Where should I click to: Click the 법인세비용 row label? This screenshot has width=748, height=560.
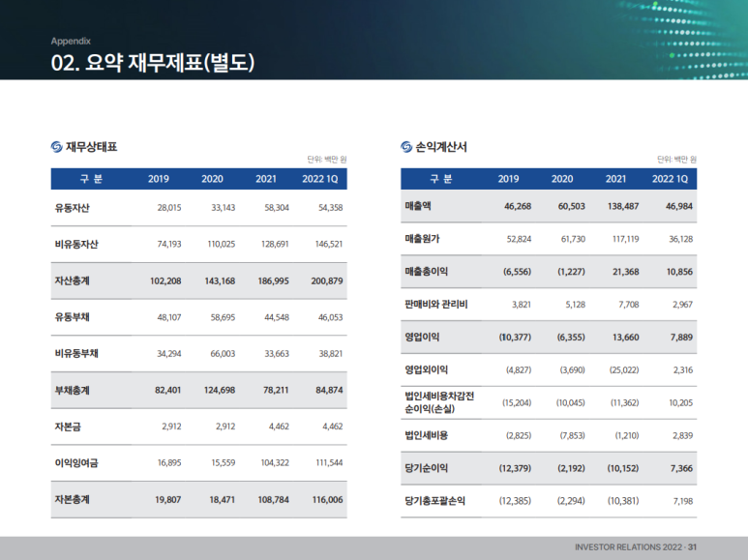[427, 435]
